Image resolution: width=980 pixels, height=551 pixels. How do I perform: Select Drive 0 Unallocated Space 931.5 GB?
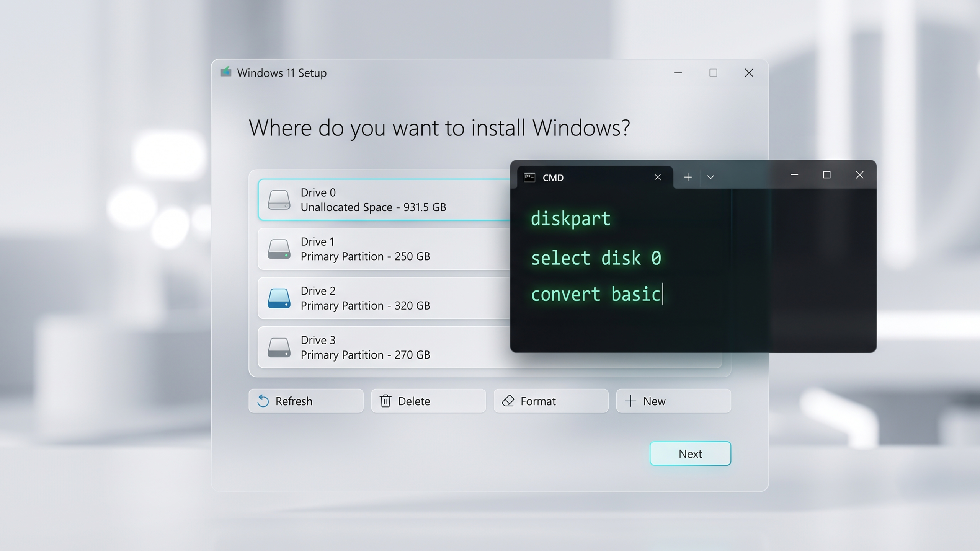pos(384,200)
